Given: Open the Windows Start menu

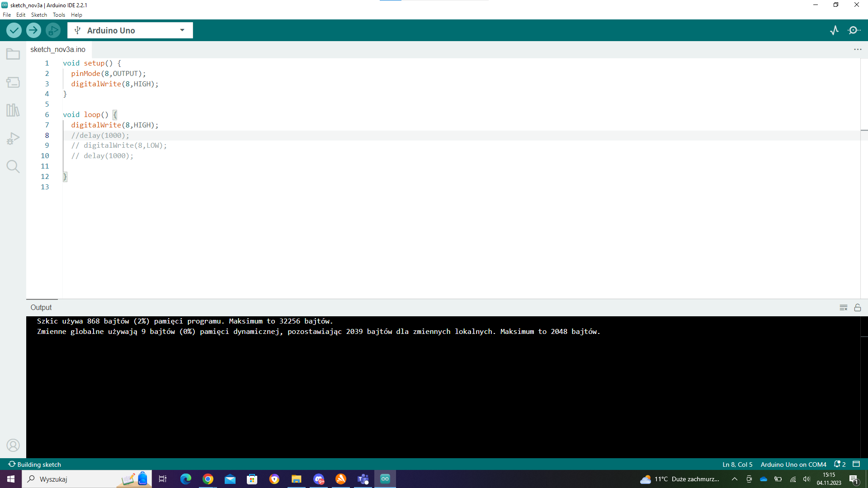Looking at the screenshot, I should 11,479.
